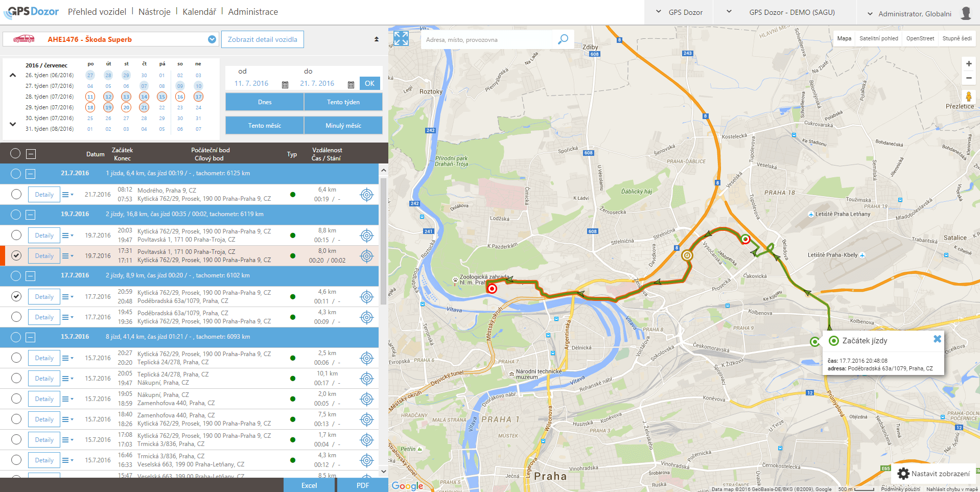
Task: Click the fullscreen map expand icon
Action: 401,38
